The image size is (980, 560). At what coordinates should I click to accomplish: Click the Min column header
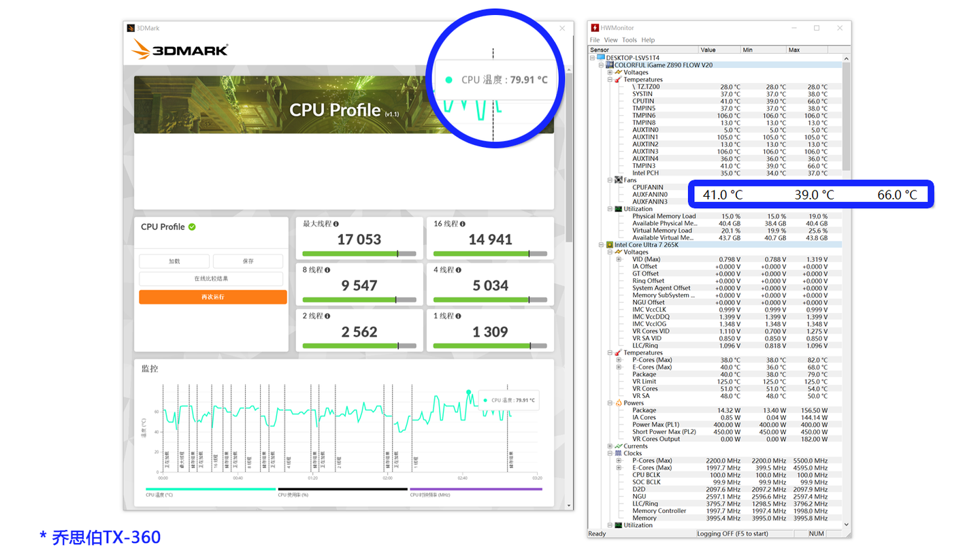(764, 50)
